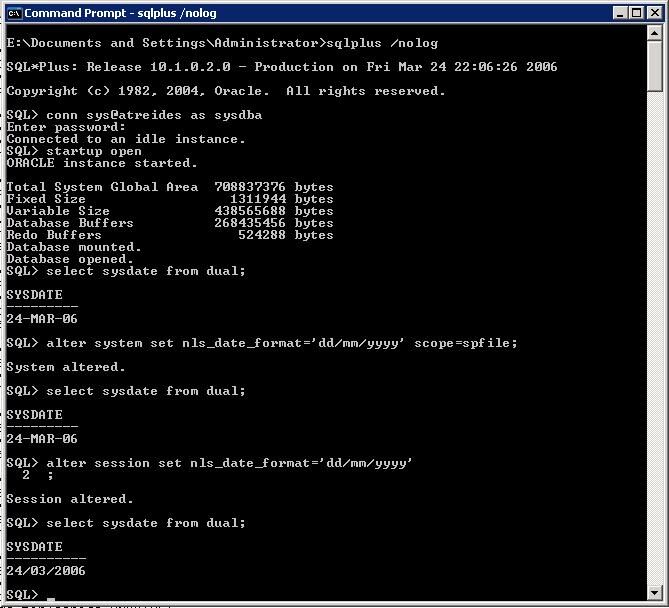Click the scrollbar down arrow
669x608 pixels.
click(x=654, y=593)
